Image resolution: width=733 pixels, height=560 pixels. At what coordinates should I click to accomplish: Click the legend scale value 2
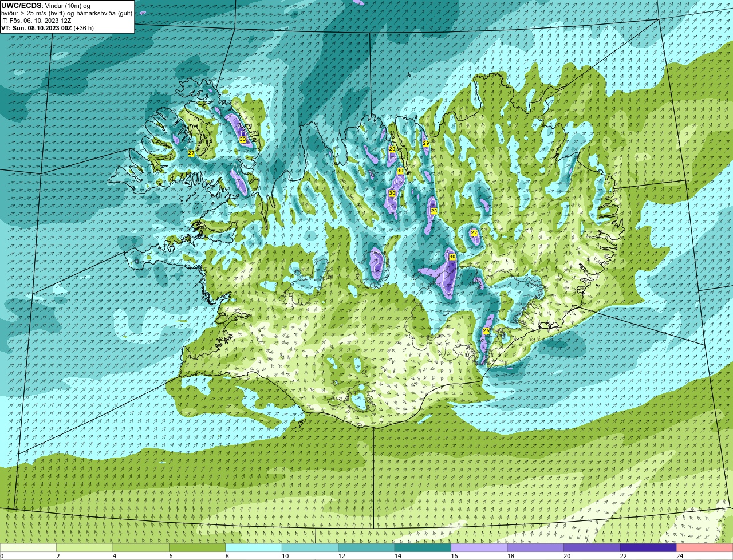[x=58, y=556]
